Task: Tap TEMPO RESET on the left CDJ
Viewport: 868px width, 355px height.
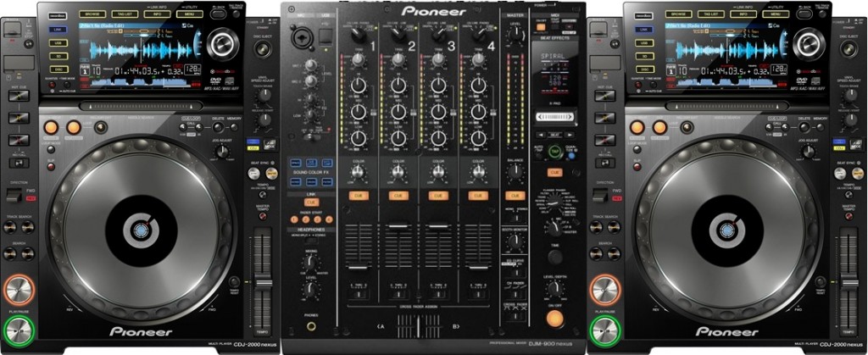Action: [x=235, y=282]
